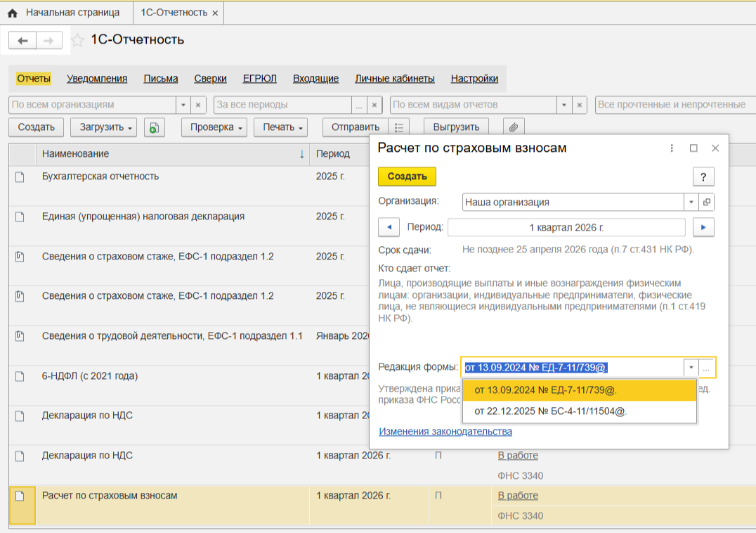Click the back navigation arrow
Image resolution: width=756 pixels, height=533 pixels.
coord(22,41)
